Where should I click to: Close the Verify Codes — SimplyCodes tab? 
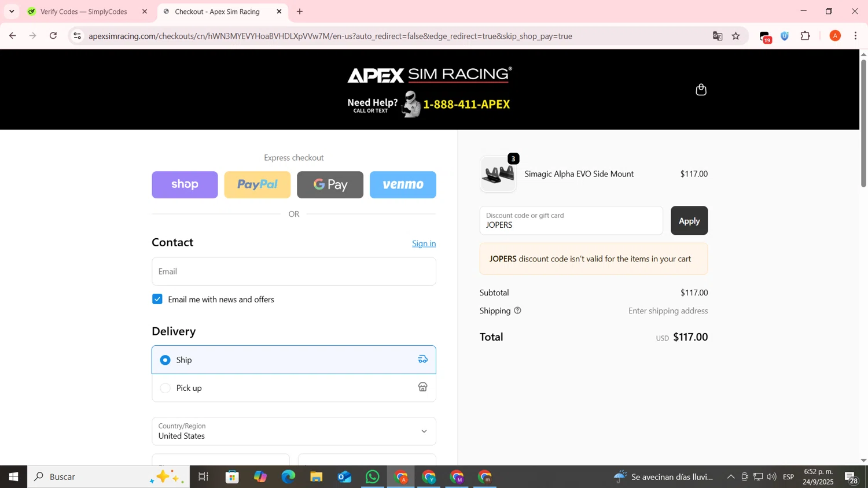145,12
